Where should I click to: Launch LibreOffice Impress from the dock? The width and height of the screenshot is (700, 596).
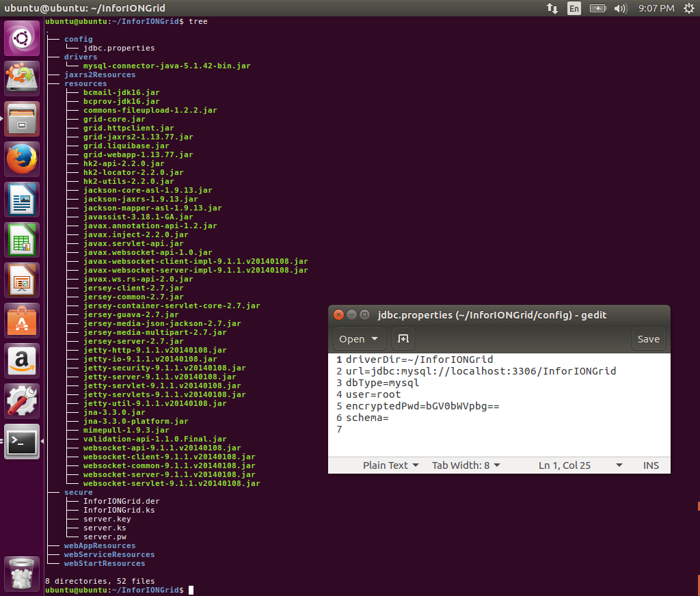coord(23,280)
